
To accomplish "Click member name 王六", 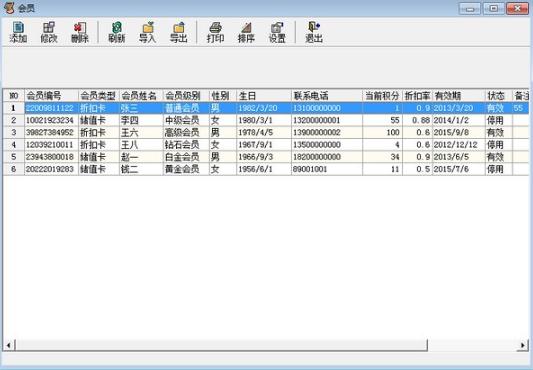I will coord(141,132).
